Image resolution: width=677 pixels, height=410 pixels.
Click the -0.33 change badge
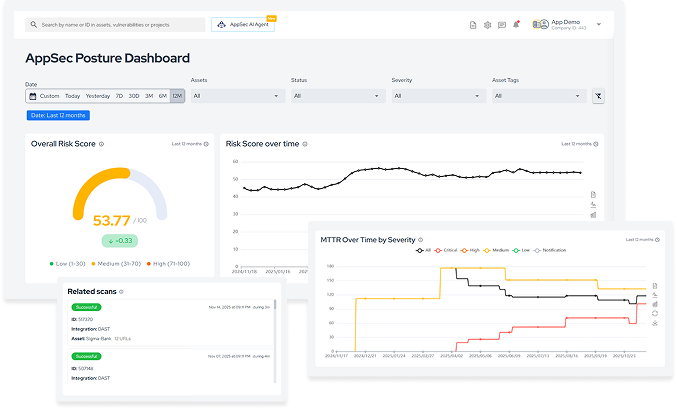(120, 241)
